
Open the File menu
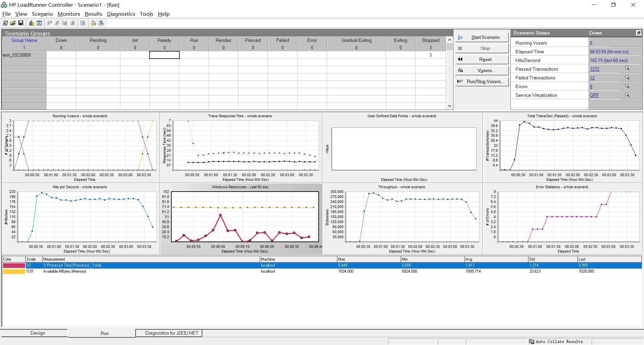coord(6,14)
